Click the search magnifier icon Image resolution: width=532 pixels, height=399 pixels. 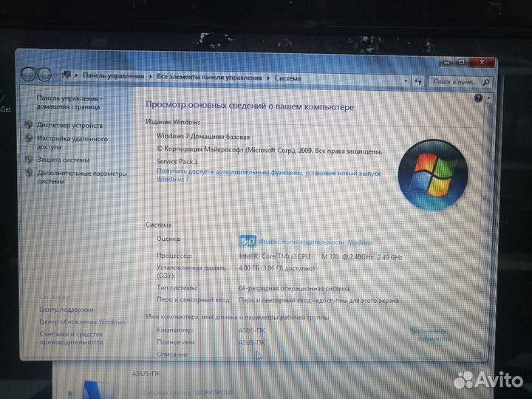486,83
